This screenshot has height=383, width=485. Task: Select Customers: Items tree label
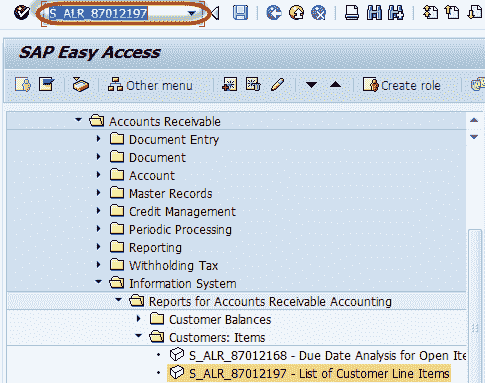[217, 338]
